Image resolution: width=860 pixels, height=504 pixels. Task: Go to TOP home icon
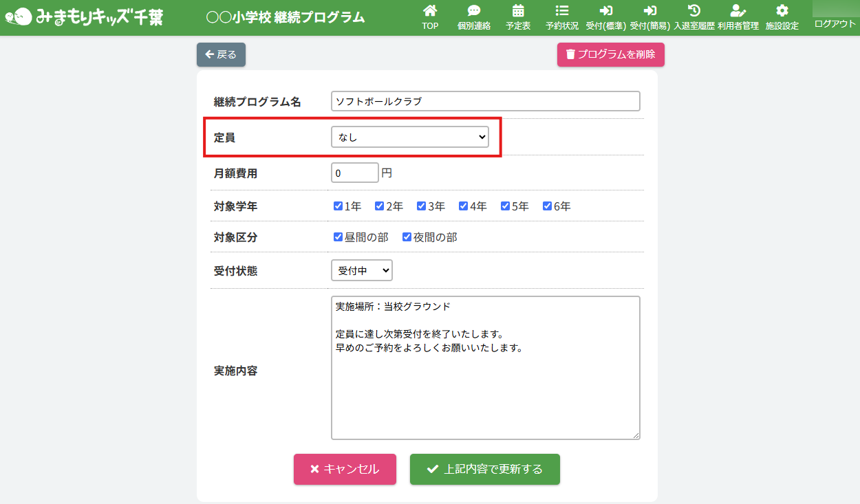pos(430,11)
